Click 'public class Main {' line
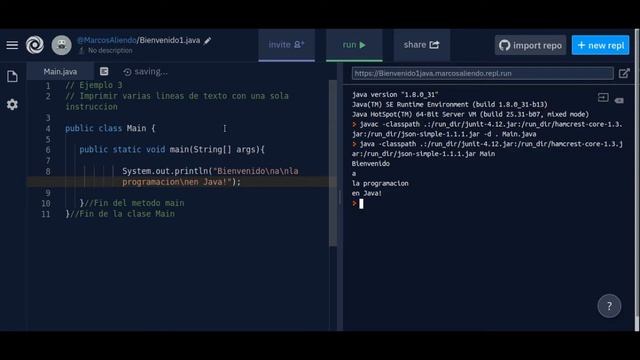The width and height of the screenshot is (640, 360). [x=110, y=128]
